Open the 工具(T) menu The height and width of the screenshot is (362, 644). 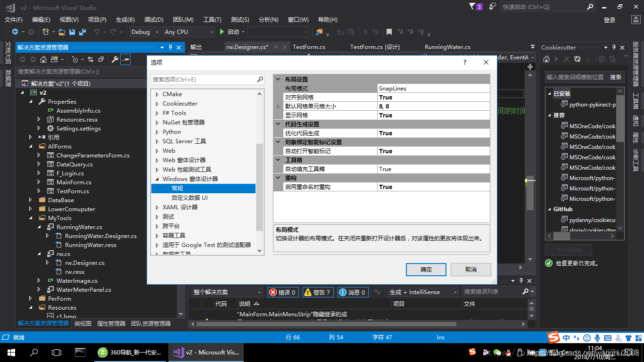(x=212, y=20)
